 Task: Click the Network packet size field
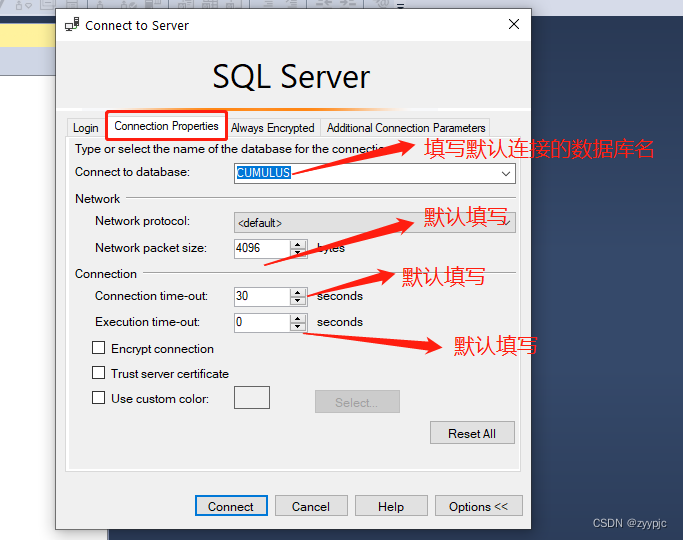(263, 249)
